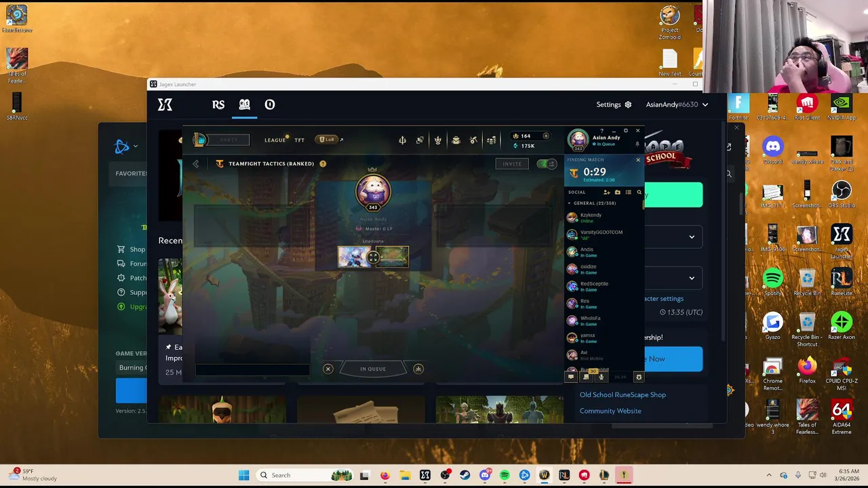Click the search icon in Social panel
868x488 pixels.
[639, 192]
